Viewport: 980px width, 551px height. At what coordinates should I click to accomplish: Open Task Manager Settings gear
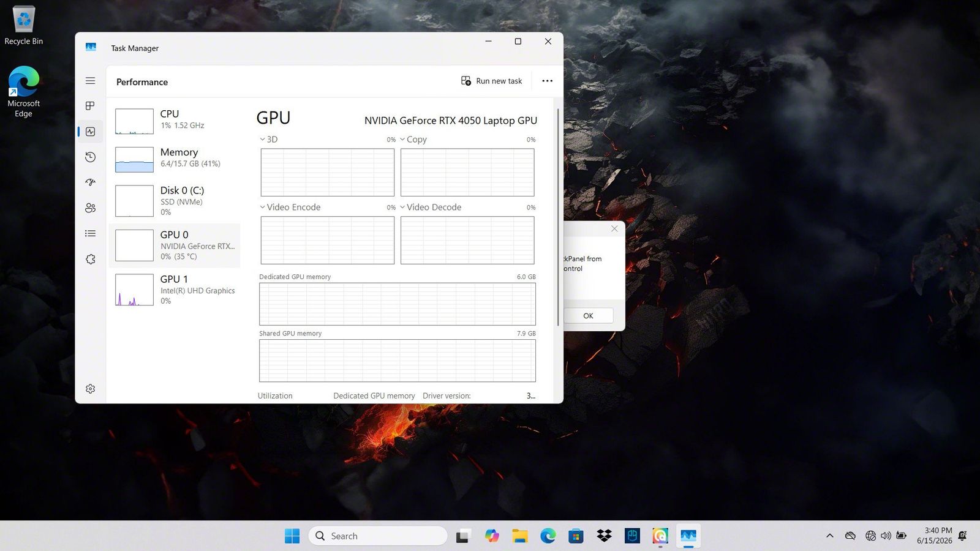(90, 389)
